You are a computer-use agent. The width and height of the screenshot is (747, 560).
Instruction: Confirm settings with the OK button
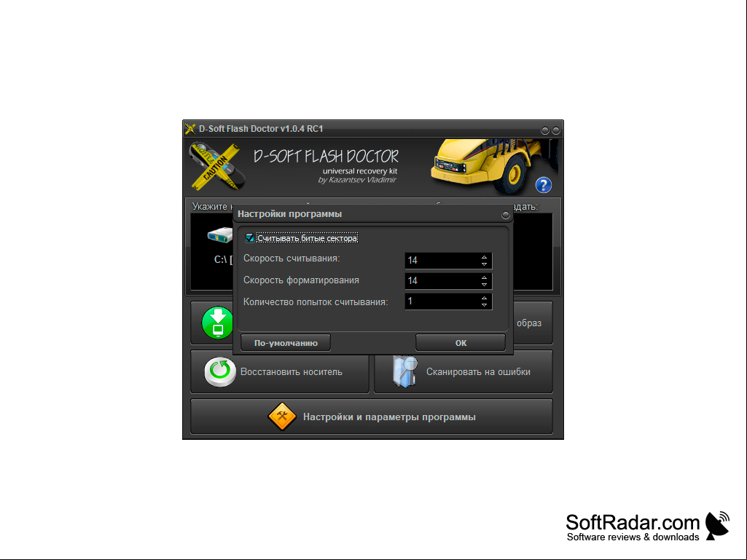pyautogui.click(x=461, y=343)
